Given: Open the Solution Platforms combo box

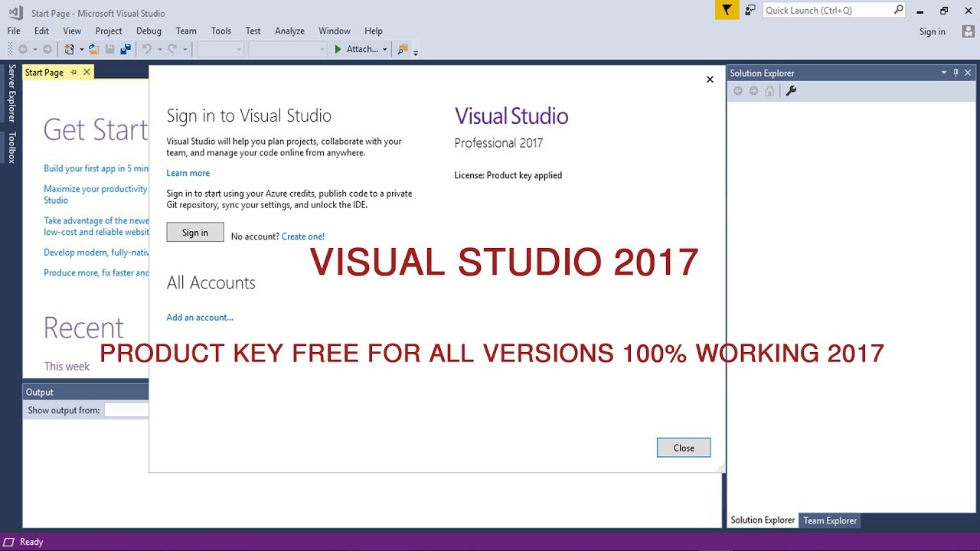Looking at the screenshot, I should [x=288, y=49].
